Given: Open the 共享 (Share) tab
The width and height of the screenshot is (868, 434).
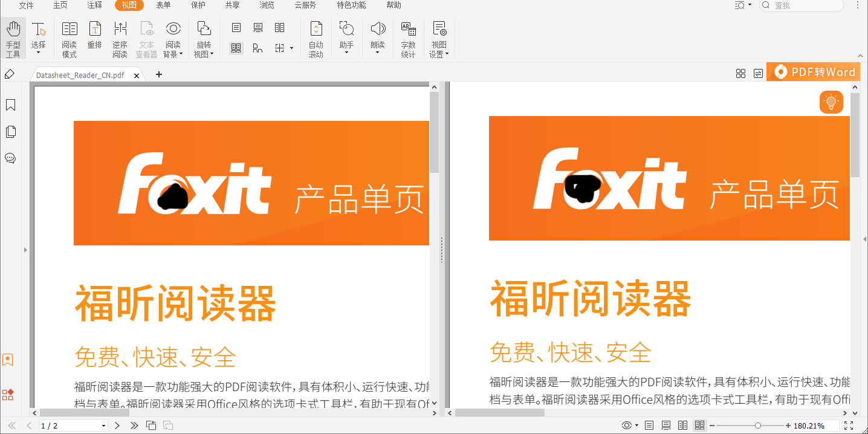Looking at the screenshot, I should point(232,5).
